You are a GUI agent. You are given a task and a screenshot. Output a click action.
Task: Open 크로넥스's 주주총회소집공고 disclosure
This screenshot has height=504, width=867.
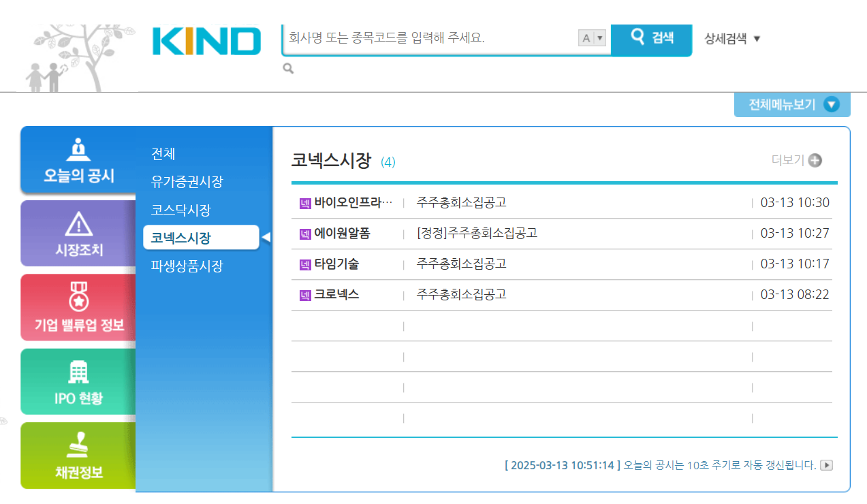[462, 294]
